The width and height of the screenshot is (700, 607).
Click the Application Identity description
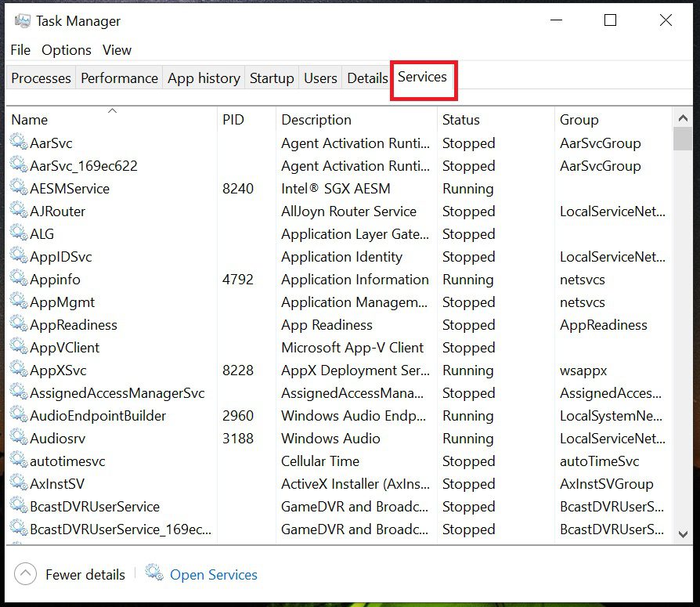(x=342, y=257)
